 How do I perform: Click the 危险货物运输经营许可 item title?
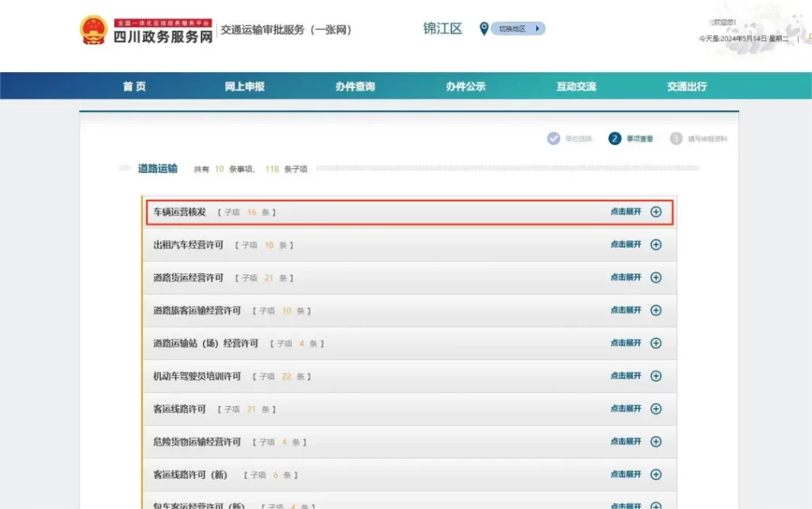tap(197, 442)
